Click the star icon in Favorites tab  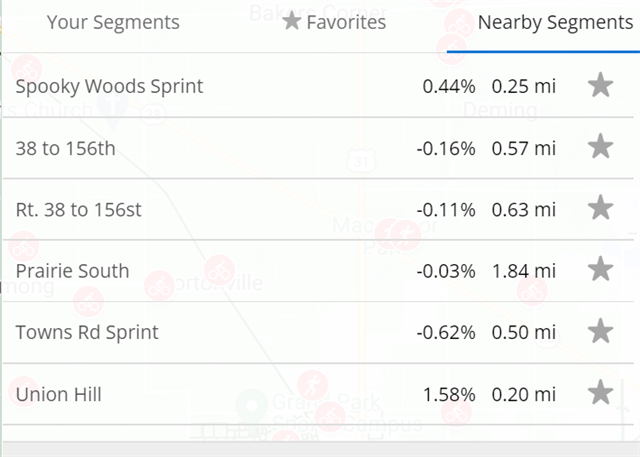tap(291, 21)
